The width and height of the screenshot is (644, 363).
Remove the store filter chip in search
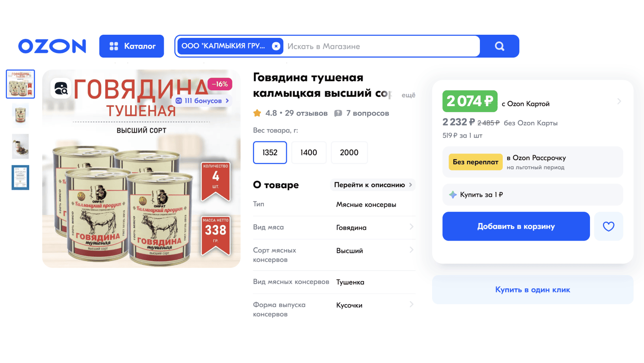(x=276, y=46)
